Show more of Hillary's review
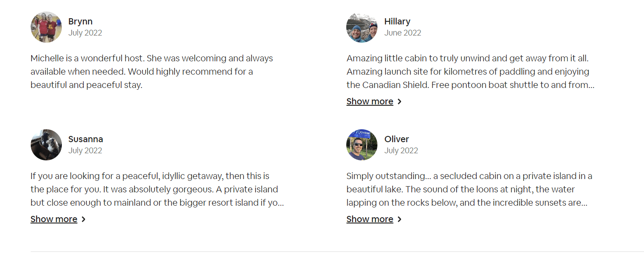The image size is (644, 263). click(x=370, y=101)
